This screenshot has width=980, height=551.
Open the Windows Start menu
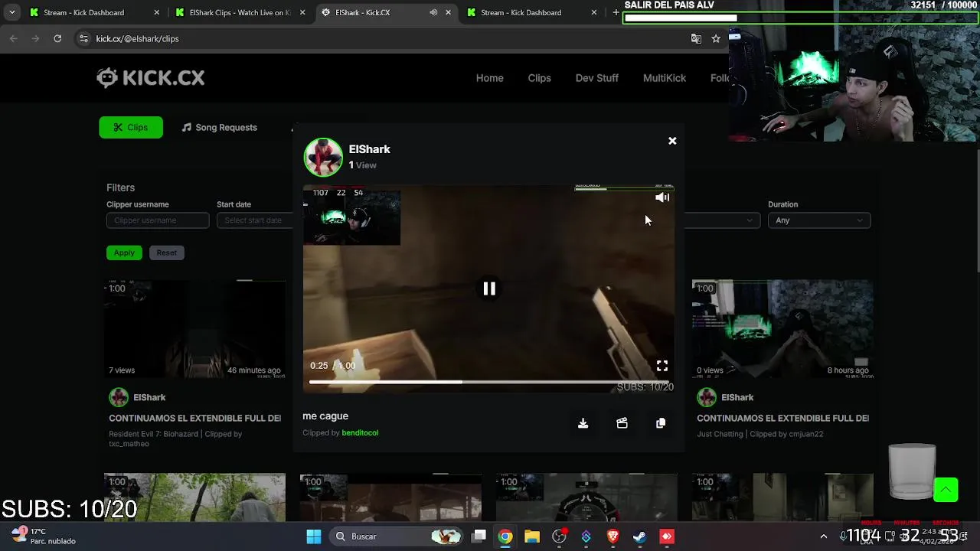(314, 536)
